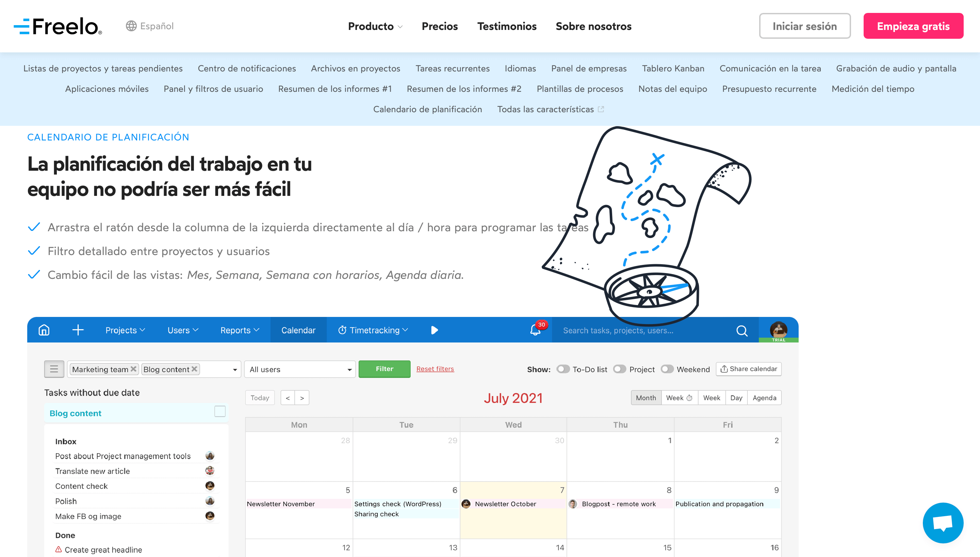Click the Calendar navigation icon
Image resolution: width=980 pixels, height=557 pixels.
click(x=298, y=330)
